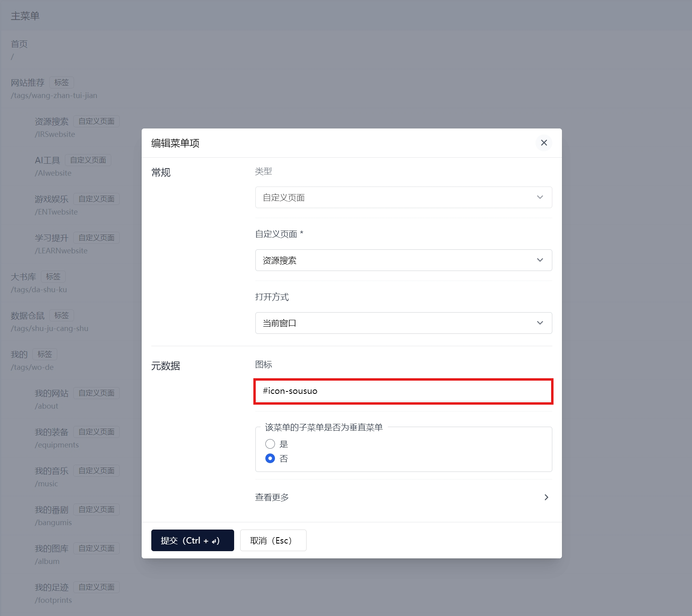Submit the form with 提交 button
The image size is (692, 616).
click(193, 540)
